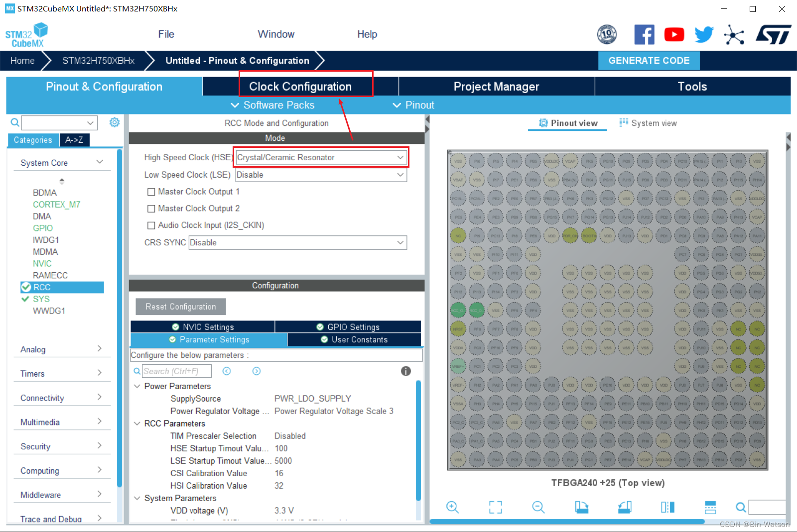Image resolution: width=797 pixels, height=532 pixels.
Task: Zoom in on the pinout view
Action: 452,507
